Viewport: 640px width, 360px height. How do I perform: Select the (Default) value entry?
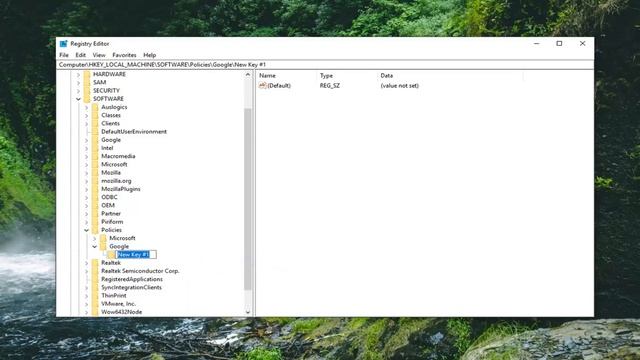pyautogui.click(x=279, y=86)
